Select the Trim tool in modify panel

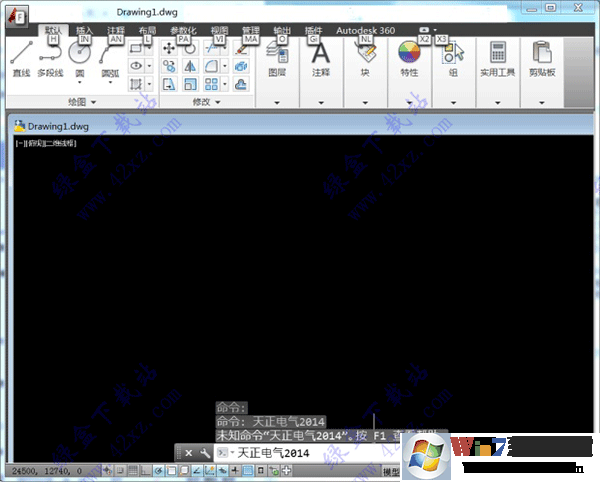(x=211, y=49)
